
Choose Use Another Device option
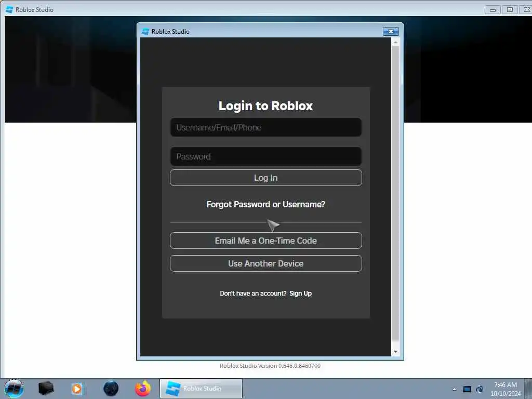click(265, 263)
